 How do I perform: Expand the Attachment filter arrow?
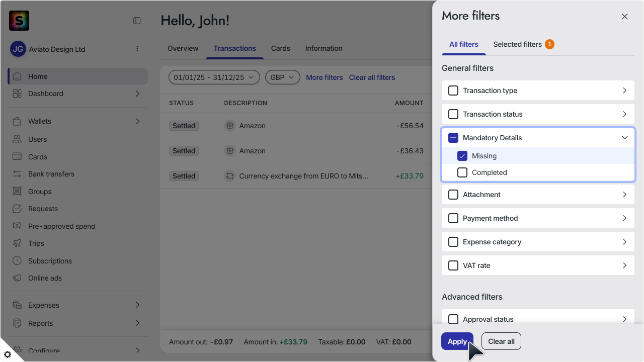click(x=624, y=195)
